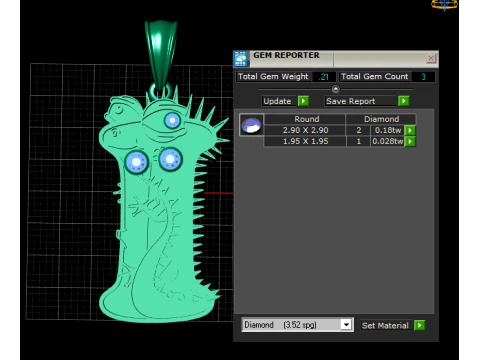Viewport: 480px width, 360px height.
Task: Click the green arrow for 0.028tw row
Action: tap(410, 142)
